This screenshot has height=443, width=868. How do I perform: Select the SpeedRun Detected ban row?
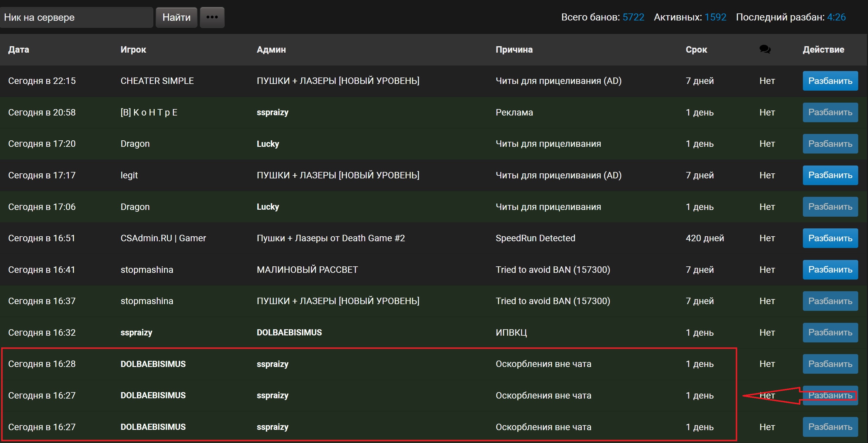coord(535,238)
